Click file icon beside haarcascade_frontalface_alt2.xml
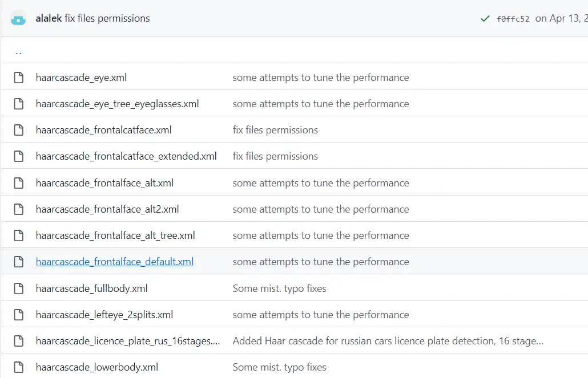The width and height of the screenshot is (588, 378). point(18,209)
